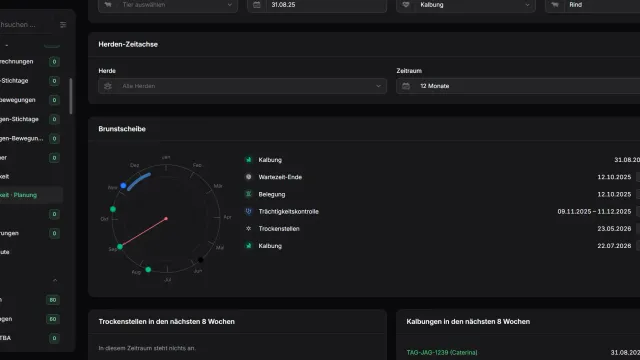Expand the '12 Monate' Zeitraum dropdown
Image resolution: width=640 pixels, height=360 pixels.
point(518,86)
